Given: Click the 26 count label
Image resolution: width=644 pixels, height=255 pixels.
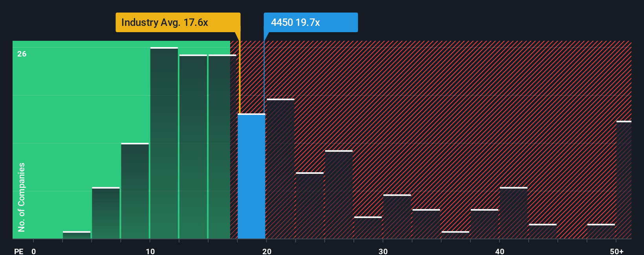Looking at the screenshot, I should [22, 54].
